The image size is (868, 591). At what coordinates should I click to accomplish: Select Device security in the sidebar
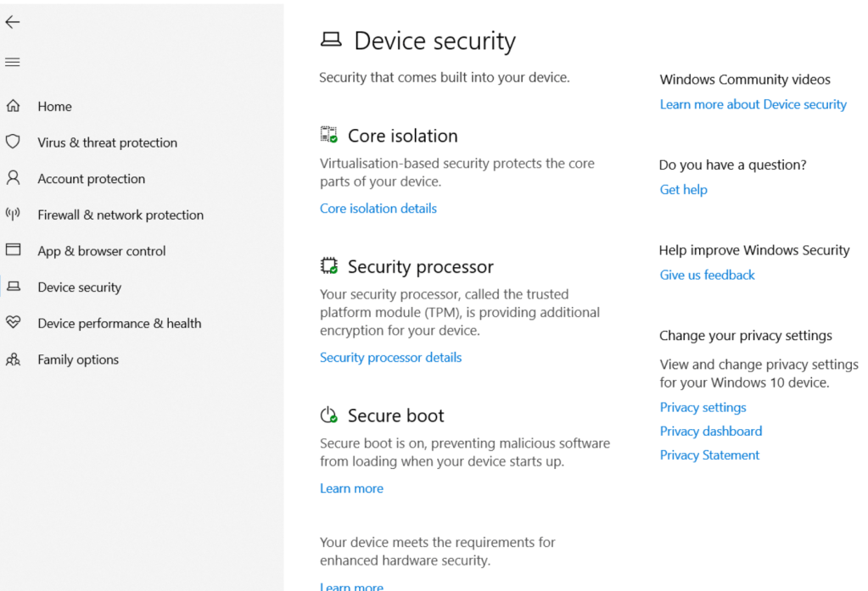pyautogui.click(x=79, y=287)
